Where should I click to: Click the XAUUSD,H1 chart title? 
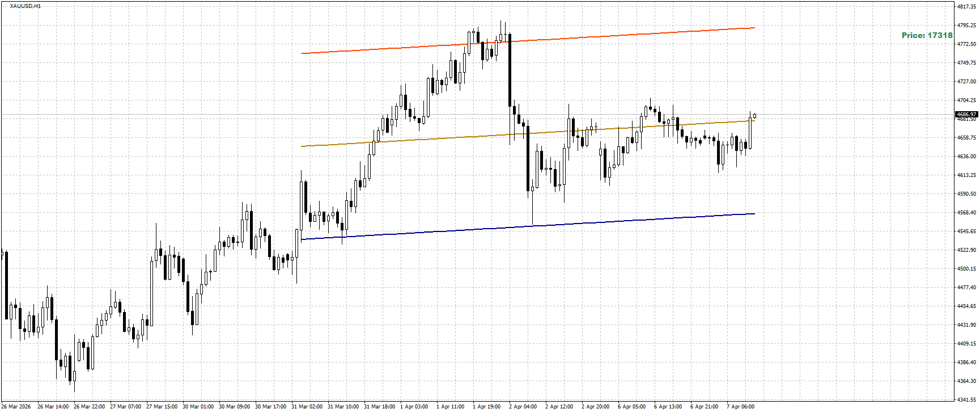26,6
